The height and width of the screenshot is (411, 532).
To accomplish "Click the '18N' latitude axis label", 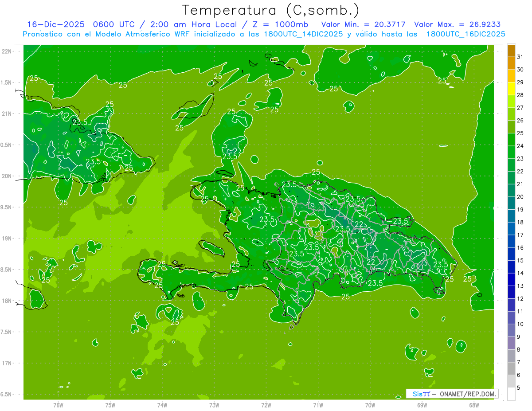I will point(8,301).
